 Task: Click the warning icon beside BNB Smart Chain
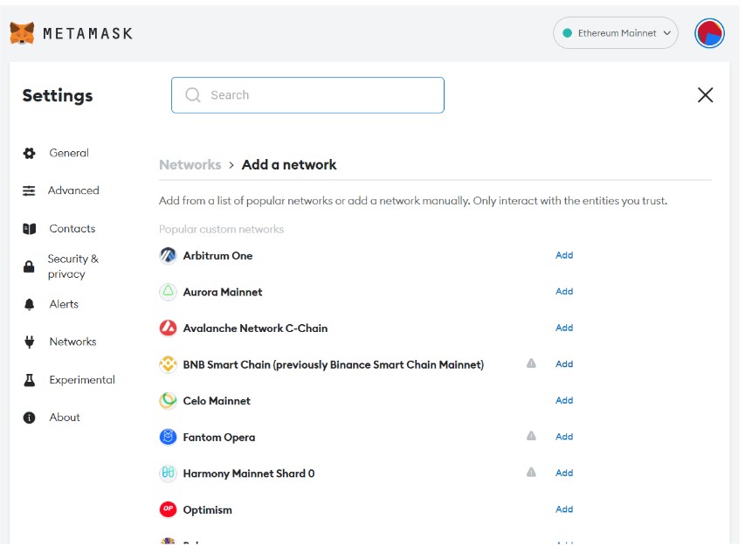click(x=531, y=363)
